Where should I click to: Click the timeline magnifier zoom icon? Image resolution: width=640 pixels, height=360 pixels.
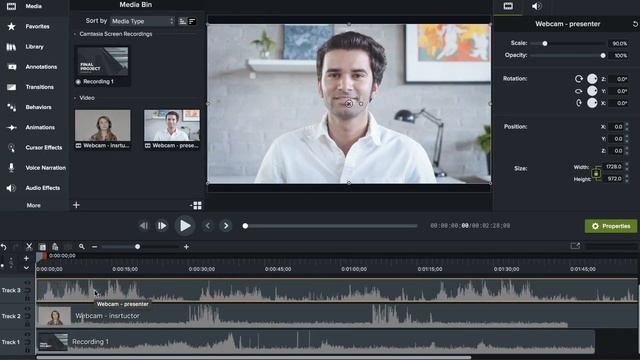pyautogui.click(x=82, y=247)
